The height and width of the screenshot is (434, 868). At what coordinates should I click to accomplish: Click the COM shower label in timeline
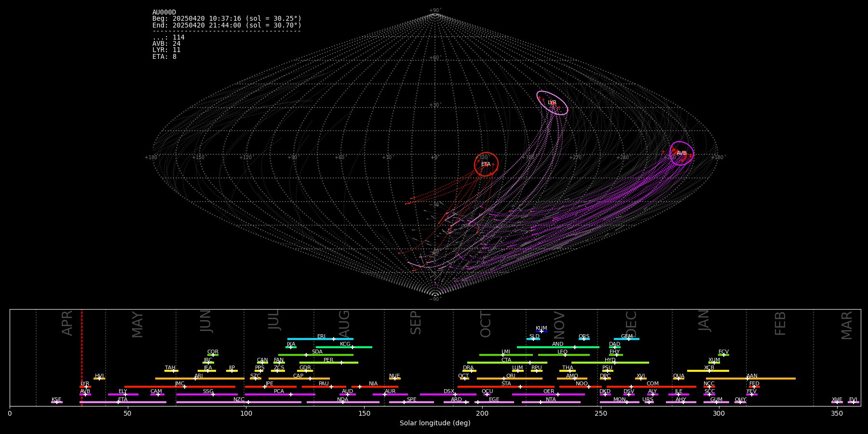point(652,384)
